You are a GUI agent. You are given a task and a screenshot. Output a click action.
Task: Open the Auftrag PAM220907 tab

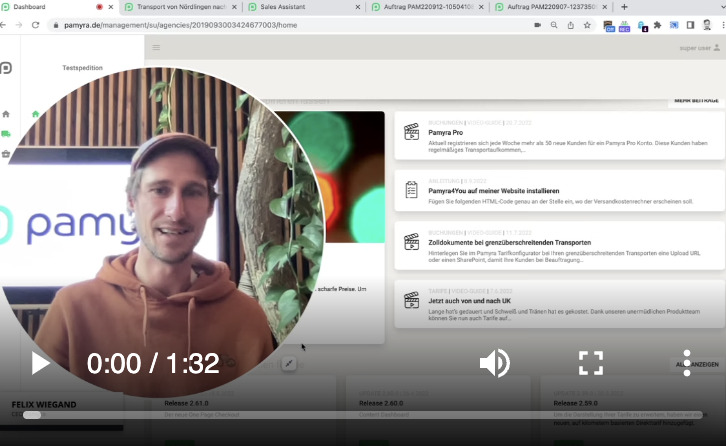(x=551, y=7)
